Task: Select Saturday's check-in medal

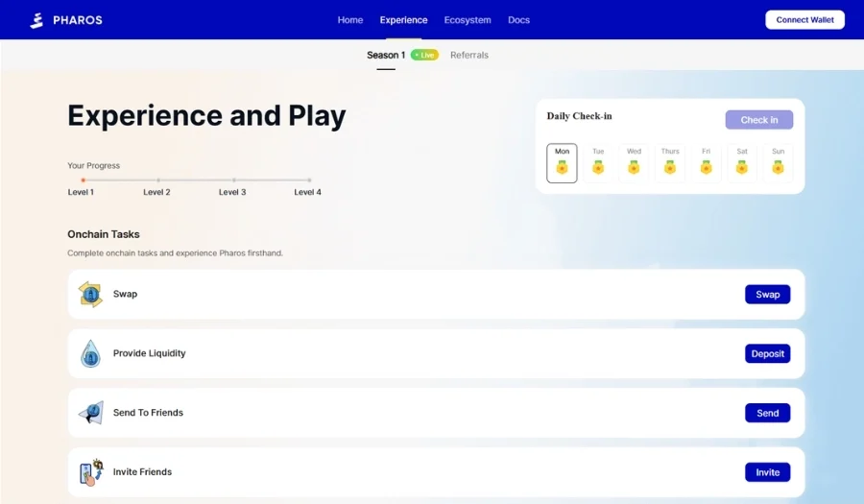Action: click(742, 167)
